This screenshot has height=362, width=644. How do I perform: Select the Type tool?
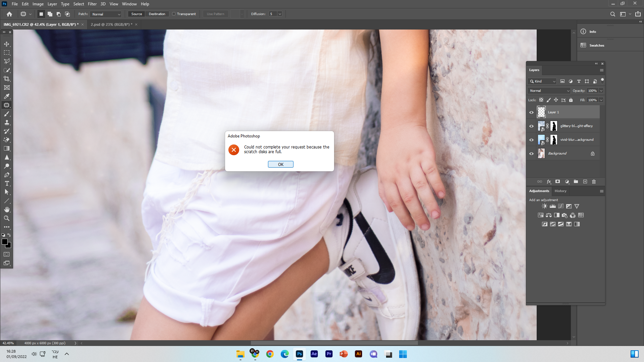[x=7, y=183]
